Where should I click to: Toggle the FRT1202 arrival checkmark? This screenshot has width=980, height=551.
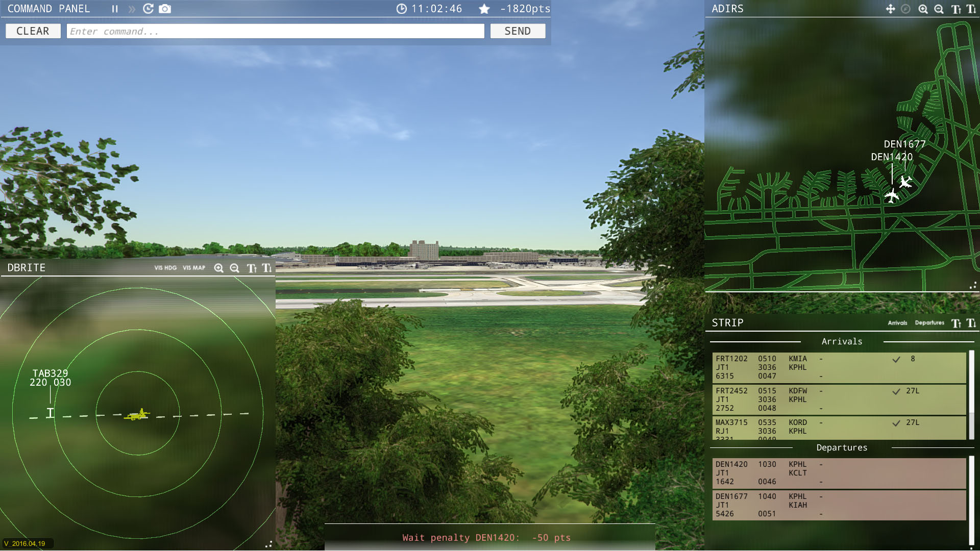[x=896, y=359]
